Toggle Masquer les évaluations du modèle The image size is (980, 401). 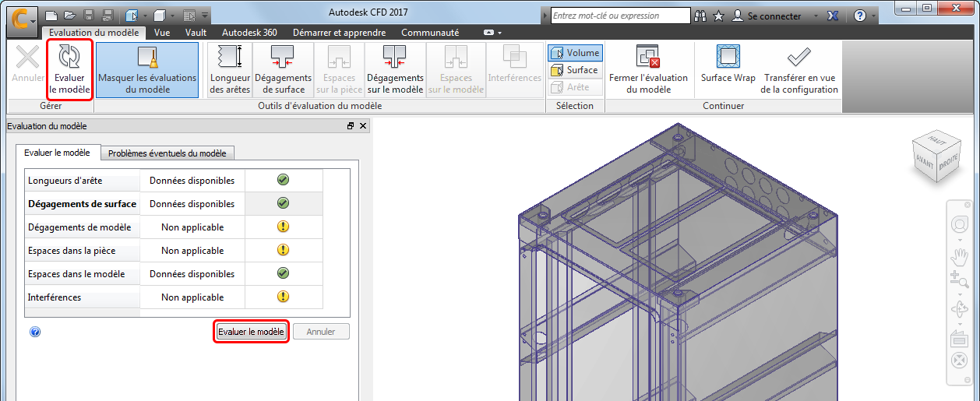(x=147, y=69)
